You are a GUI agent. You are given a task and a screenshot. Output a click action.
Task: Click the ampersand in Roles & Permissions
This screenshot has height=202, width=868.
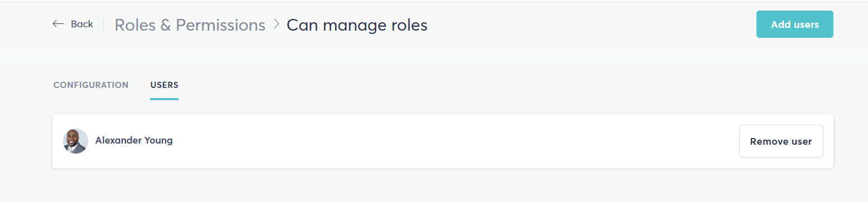166,25
